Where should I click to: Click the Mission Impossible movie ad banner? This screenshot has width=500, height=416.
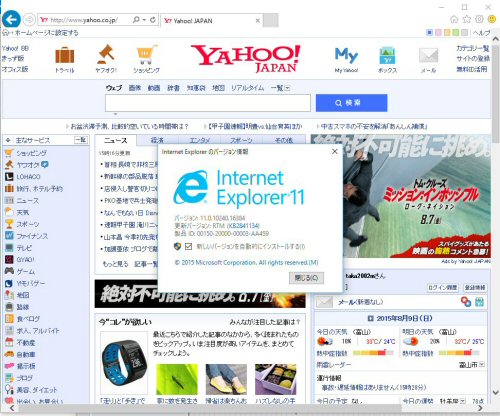(x=401, y=196)
